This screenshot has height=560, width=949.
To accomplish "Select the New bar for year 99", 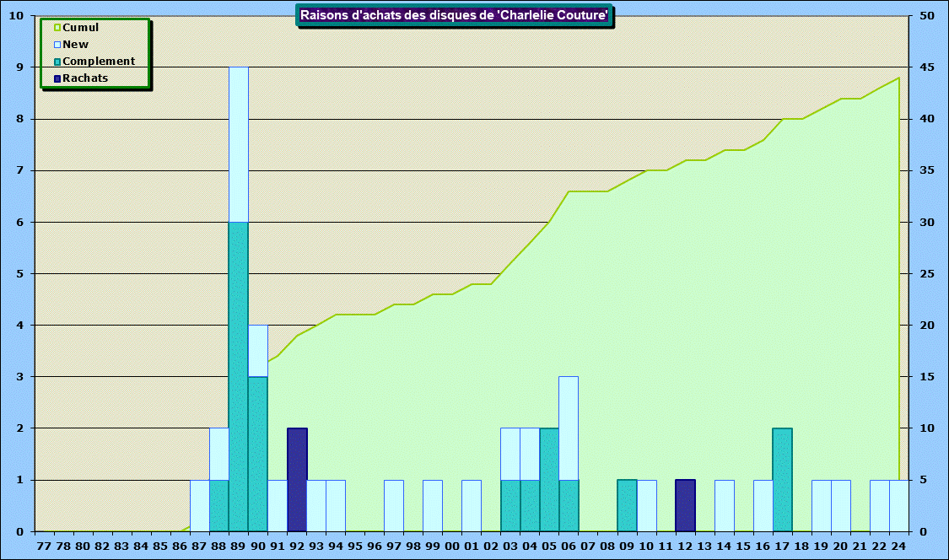I will (x=433, y=505).
